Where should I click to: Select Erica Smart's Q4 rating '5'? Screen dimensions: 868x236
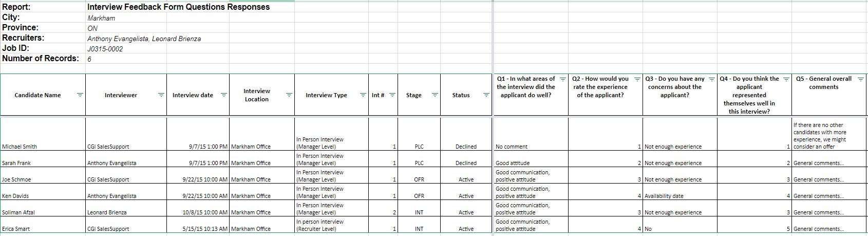[754, 225]
